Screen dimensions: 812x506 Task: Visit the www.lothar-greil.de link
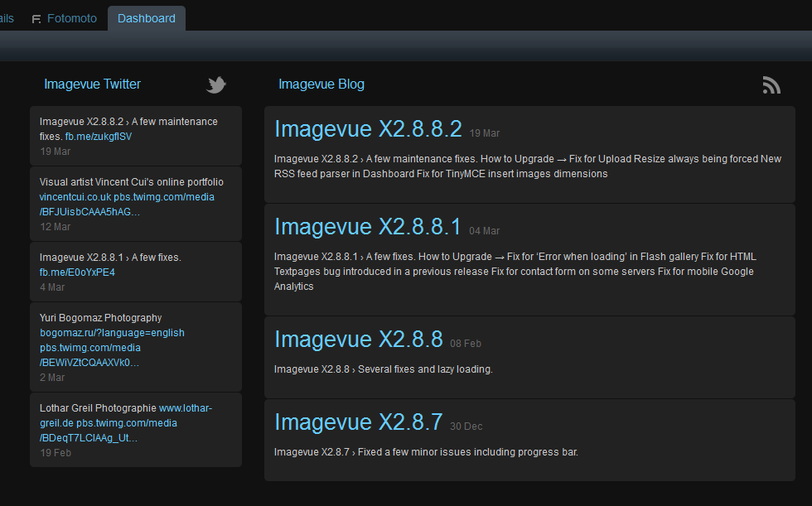click(126, 416)
